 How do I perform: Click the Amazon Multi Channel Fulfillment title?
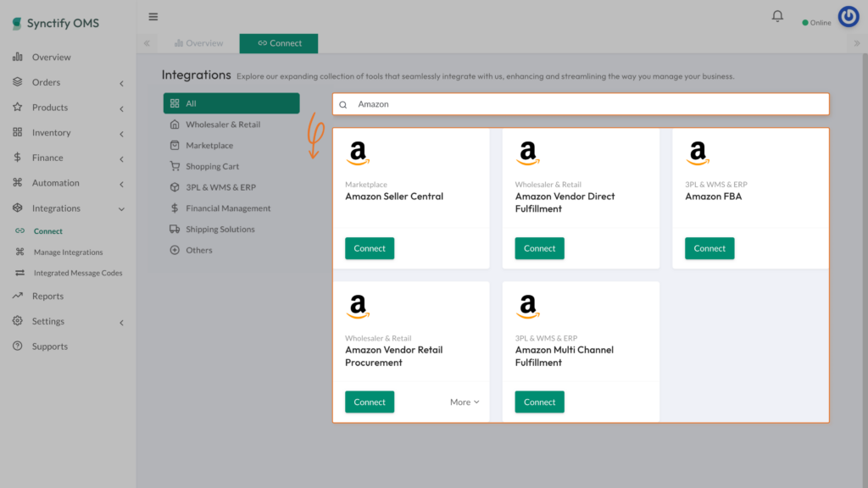coord(564,357)
